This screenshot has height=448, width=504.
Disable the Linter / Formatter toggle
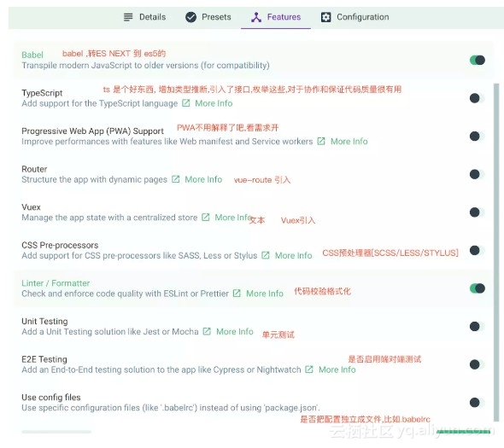pyautogui.click(x=478, y=288)
